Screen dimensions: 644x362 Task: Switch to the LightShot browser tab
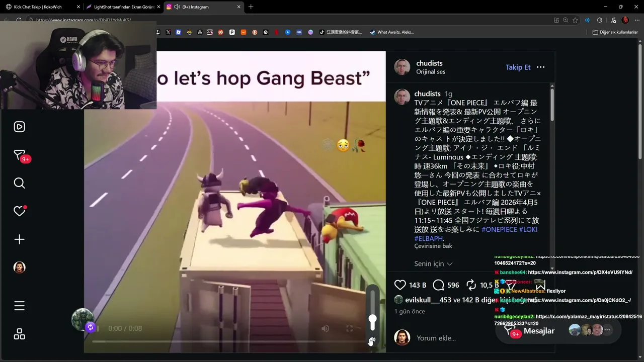(x=123, y=7)
